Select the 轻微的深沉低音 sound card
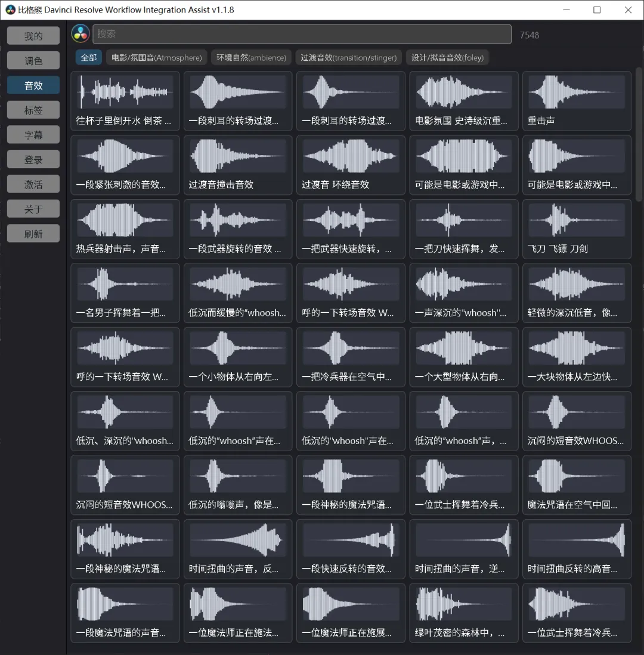This screenshot has width=644, height=655. tap(577, 293)
